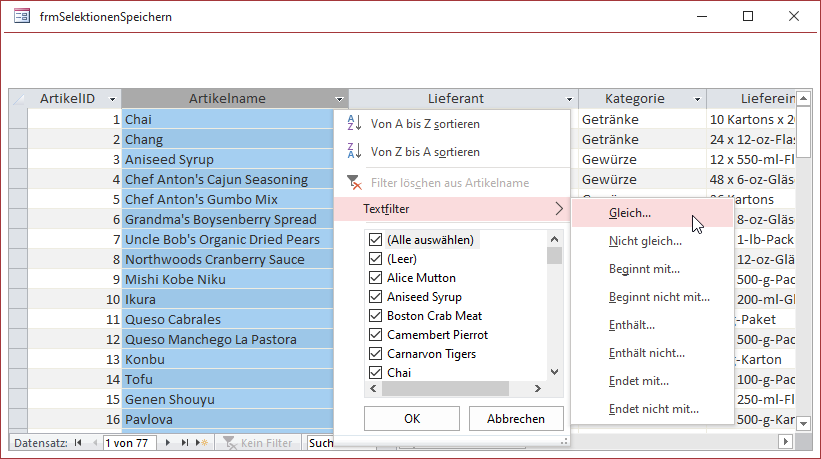The image size is (821, 459).
Task: Click the Abbrechen button
Action: tap(516, 419)
